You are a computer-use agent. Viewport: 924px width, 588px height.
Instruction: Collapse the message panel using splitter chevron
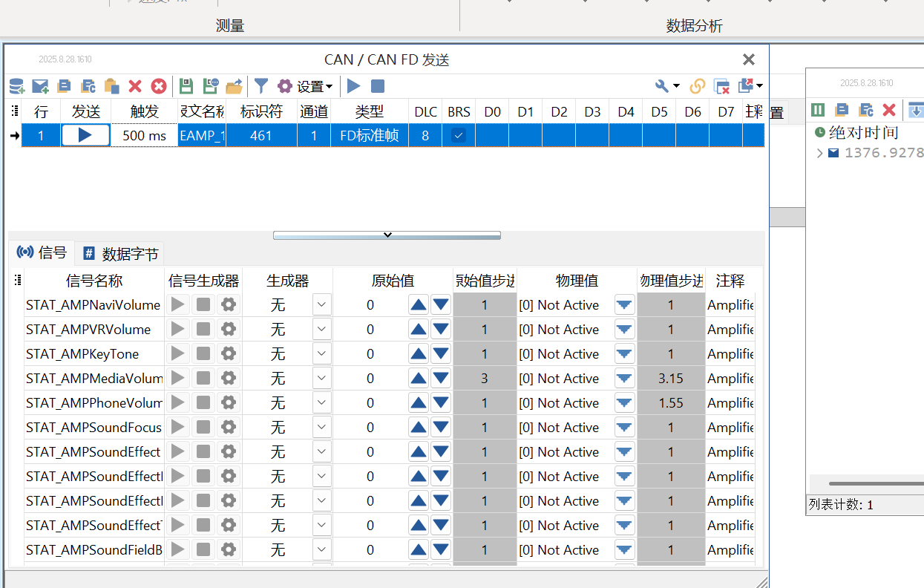pyautogui.click(x=387, y=235)
